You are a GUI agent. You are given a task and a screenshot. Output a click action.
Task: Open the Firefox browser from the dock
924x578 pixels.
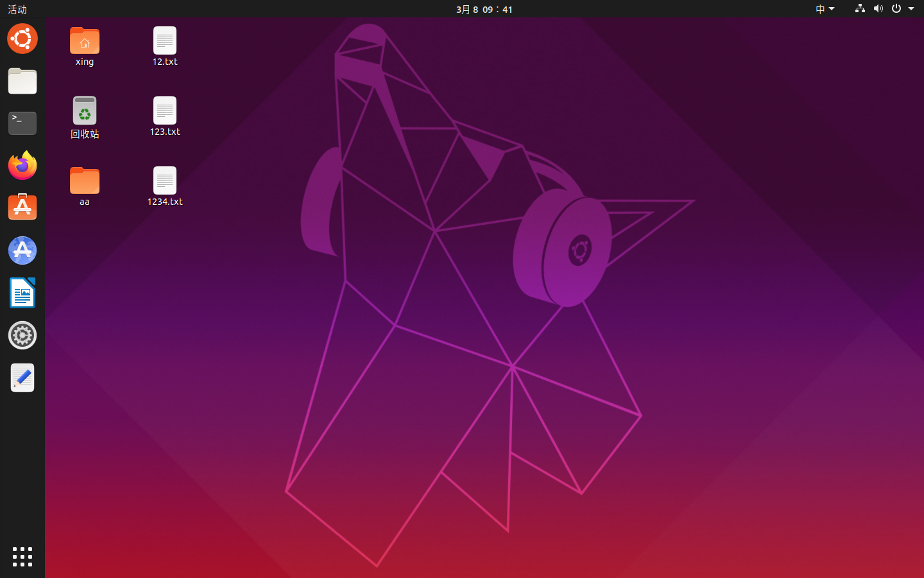pos(22,165)
